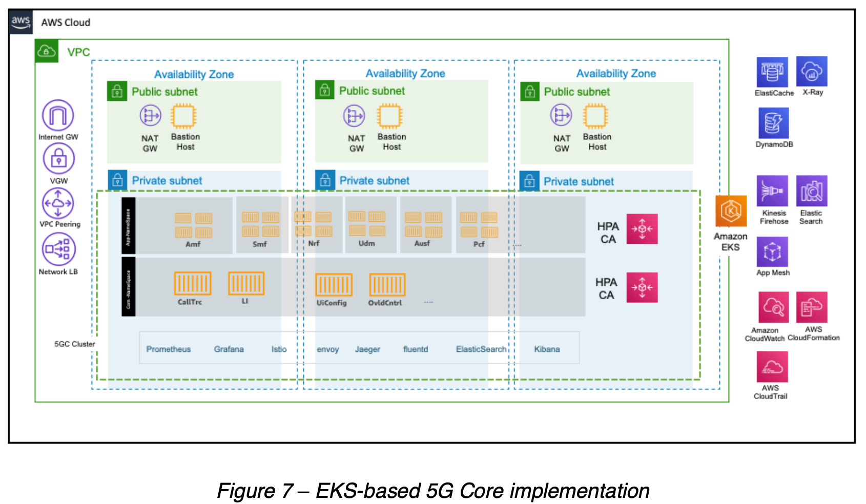Viewport: 866px width, 504px height.
Task: Click the Prometheus label
Action: click(x=169, y=349)
